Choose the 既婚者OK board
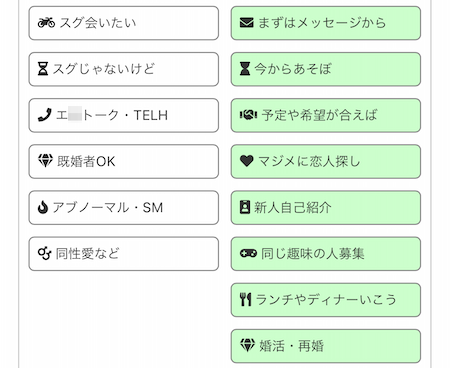The width and height of the screenshot is (450, 368). [x=124, y=161]
